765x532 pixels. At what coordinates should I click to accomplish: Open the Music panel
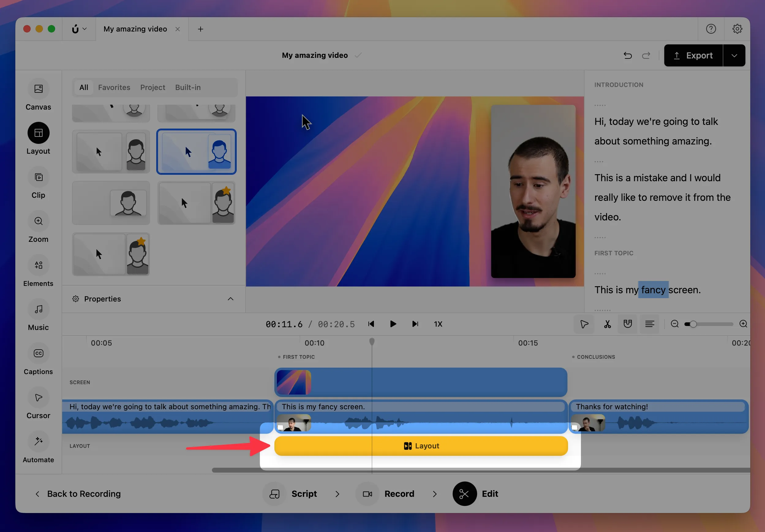[x=38, y=315]
